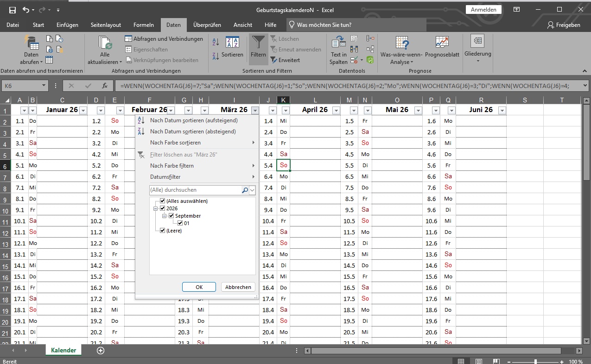591x364 pixels.
Task: Click the fx insert function icon
Action: point(105,86)
